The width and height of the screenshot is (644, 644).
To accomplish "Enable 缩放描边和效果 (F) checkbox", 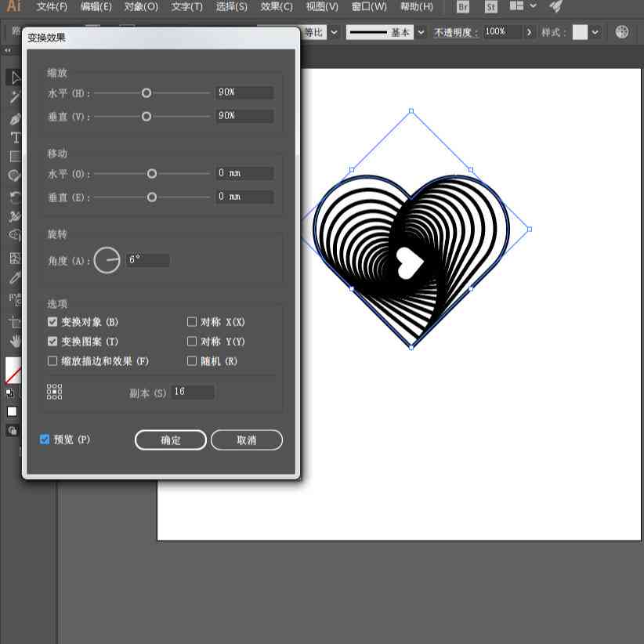I will (52, 361).
